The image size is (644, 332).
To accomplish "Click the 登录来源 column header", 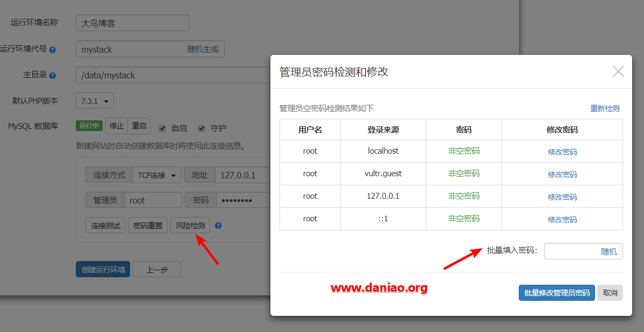I will [383, 130].
